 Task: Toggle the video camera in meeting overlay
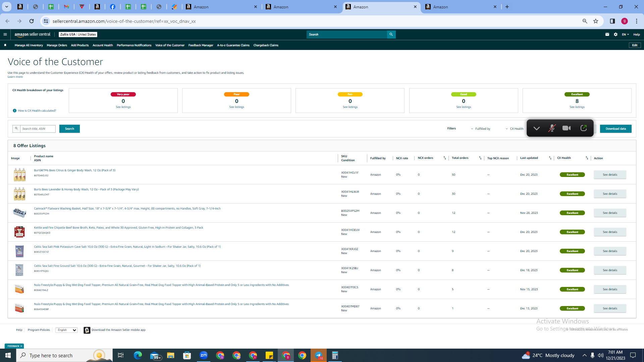(567, 128)
